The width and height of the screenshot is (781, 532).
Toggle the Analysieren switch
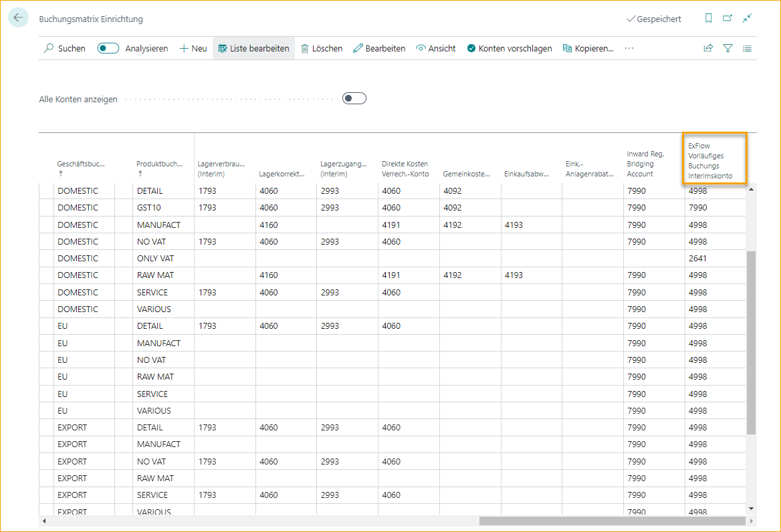108,48
